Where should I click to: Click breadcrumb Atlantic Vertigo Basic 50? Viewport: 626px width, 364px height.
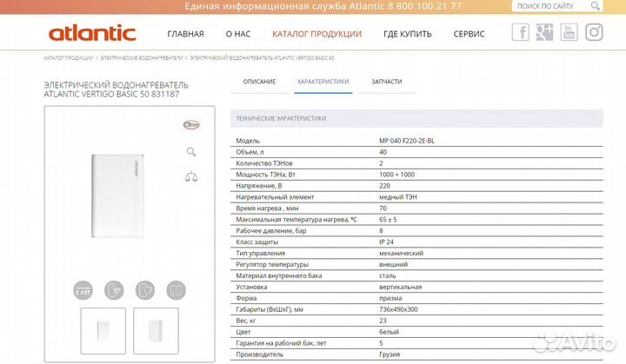coord(262,58)
